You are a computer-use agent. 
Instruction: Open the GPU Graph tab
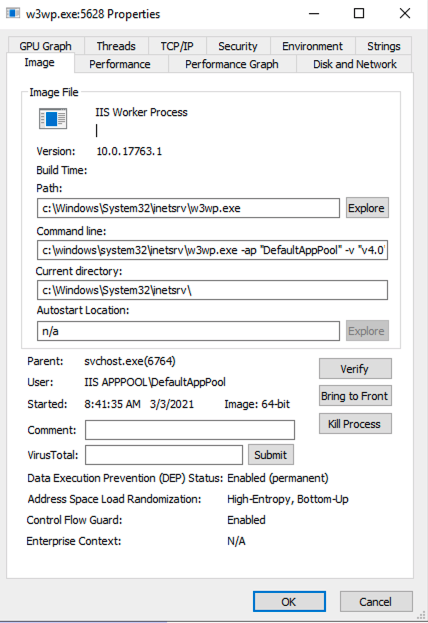[46, 46]
